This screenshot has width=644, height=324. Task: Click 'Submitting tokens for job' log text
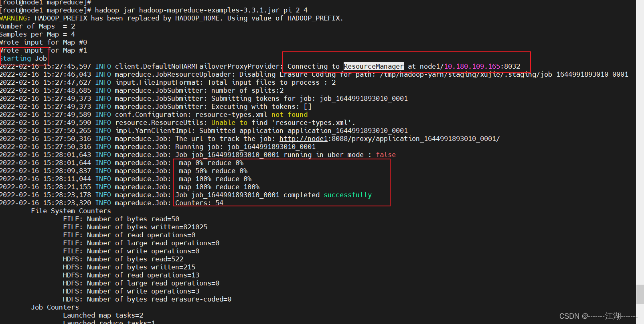click(x=263, y=98)
